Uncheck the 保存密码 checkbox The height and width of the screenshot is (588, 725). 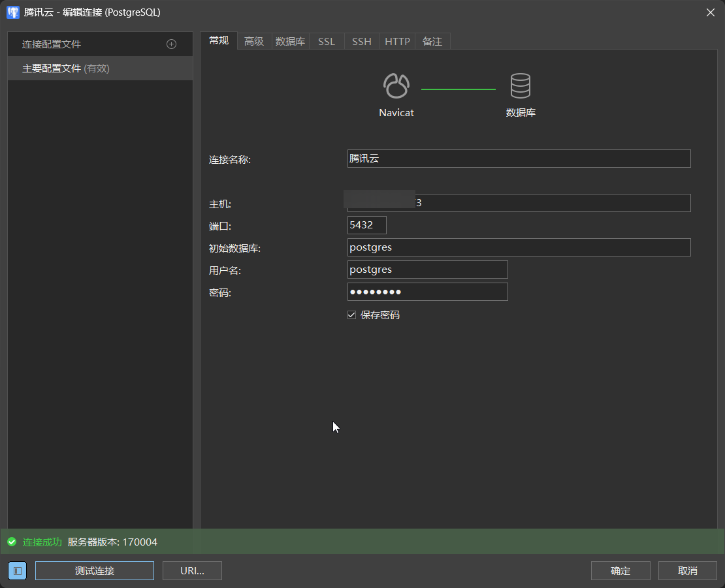pos(351,315)
